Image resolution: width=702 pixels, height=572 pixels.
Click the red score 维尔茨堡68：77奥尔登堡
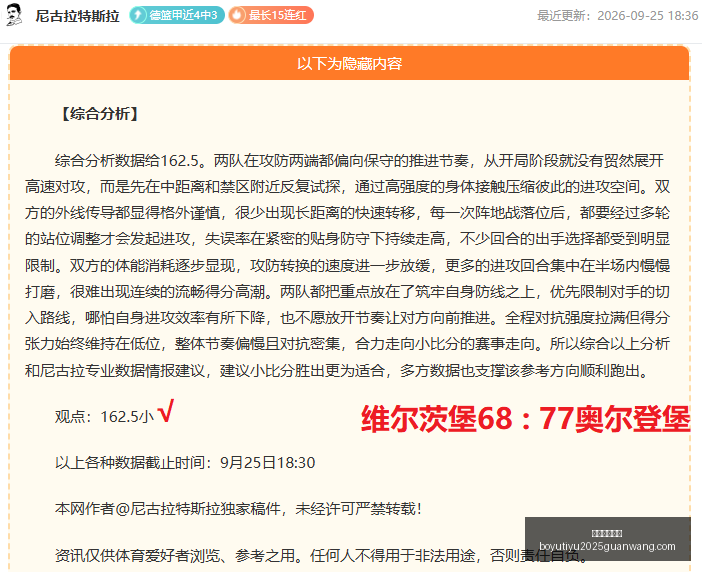point(525,419)
